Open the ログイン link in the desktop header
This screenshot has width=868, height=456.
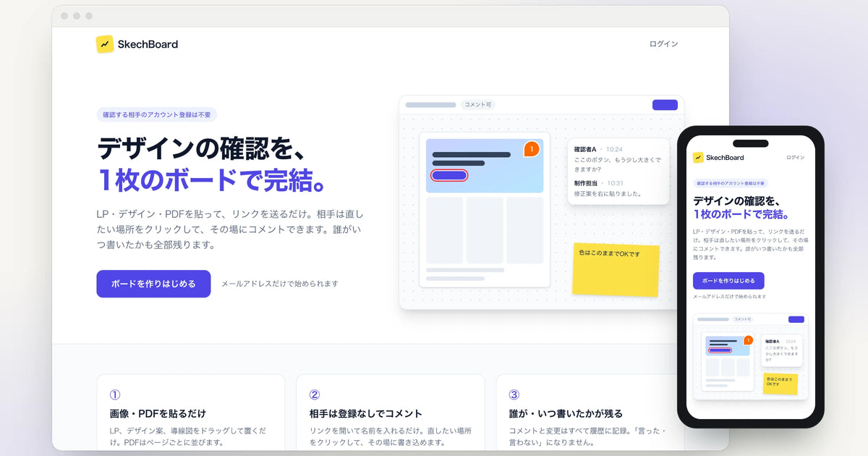(663, 44)
